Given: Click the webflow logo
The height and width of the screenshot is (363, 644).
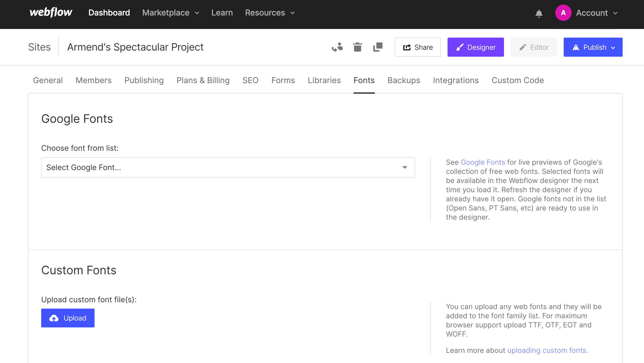Looking at the screenshot, I should click(x=51, y=12).
